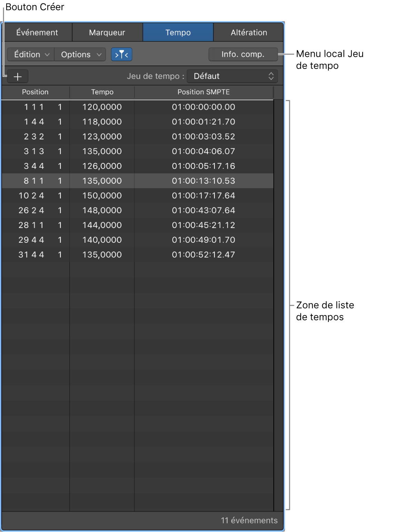Sort by the Position column header
This screenshot has height=532, width=406.
(x=35, y=92)
